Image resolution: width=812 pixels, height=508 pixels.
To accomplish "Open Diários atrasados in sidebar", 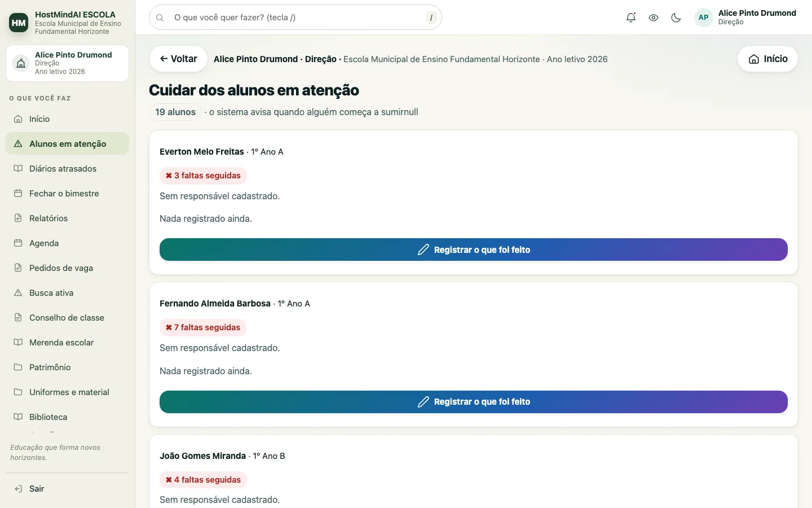I will pyautogui.click(x=67, y=169).
